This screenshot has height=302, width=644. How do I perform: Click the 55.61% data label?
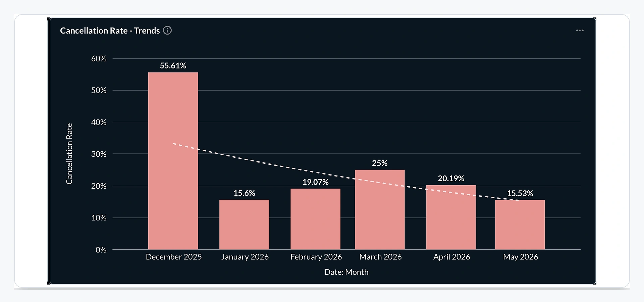point(173,66)
